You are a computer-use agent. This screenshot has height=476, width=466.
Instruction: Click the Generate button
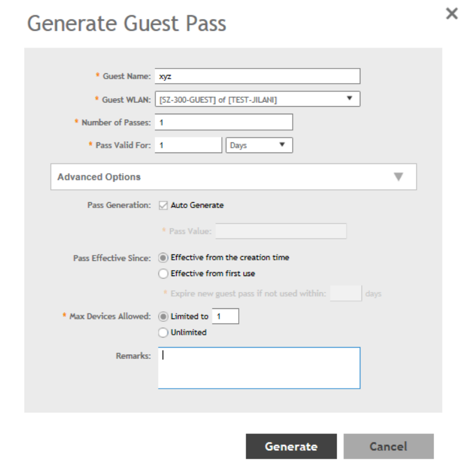(291, 446)
